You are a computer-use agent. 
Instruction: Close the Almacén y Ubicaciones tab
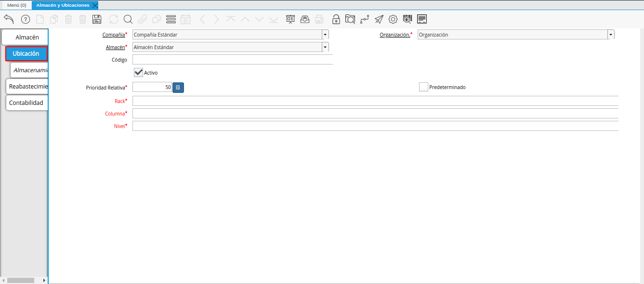[x=95, y=5]
